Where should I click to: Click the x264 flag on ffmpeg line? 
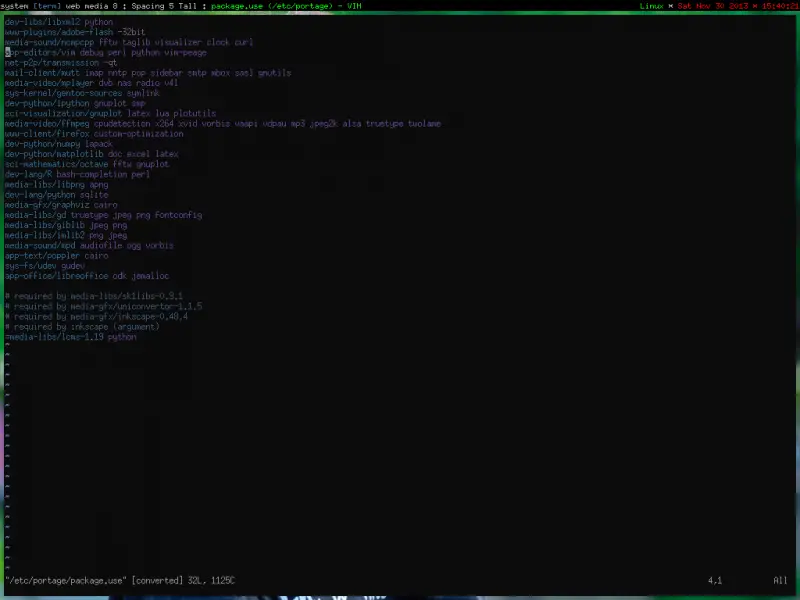coord(164,123)
